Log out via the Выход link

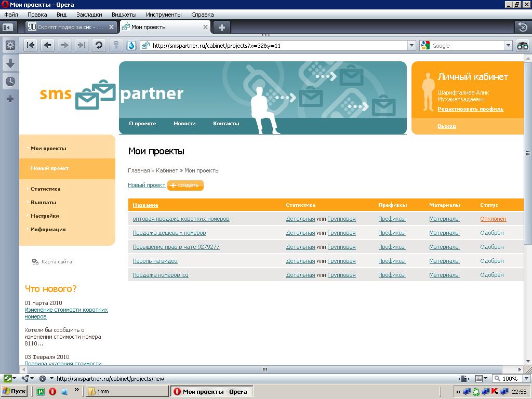[446, 126]
